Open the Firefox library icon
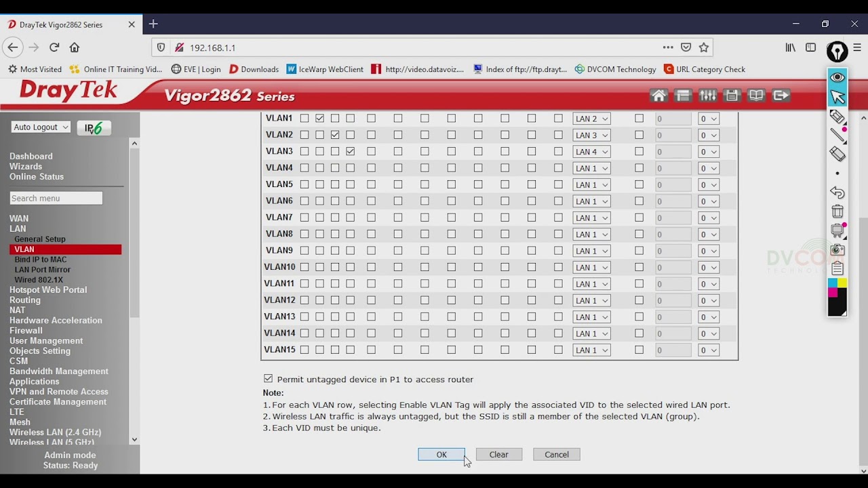 791,47
